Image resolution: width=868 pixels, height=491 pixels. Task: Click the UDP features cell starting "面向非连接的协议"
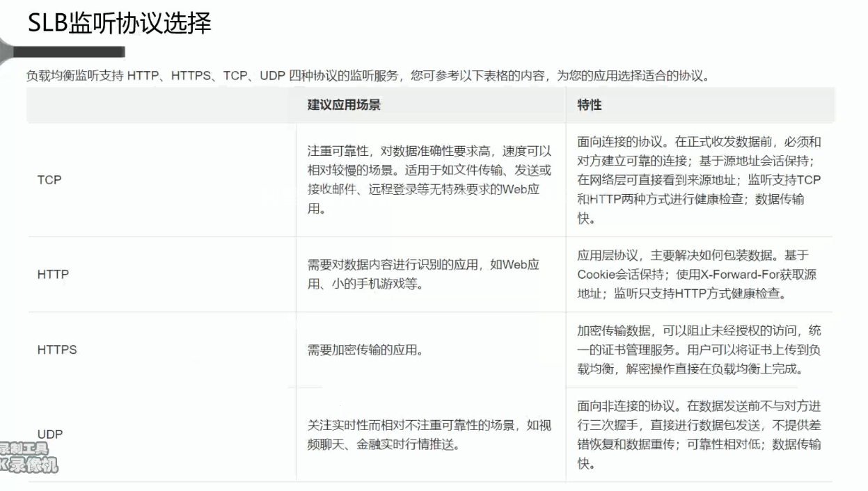(699, 435)
